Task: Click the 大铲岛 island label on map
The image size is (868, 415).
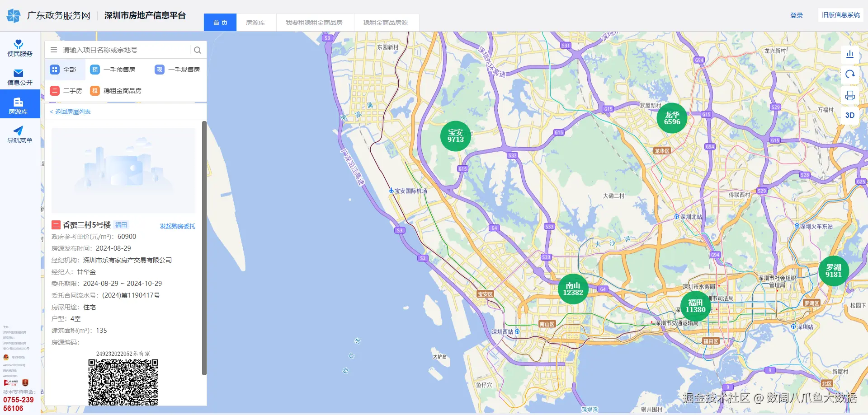Action: click(440, 357)
